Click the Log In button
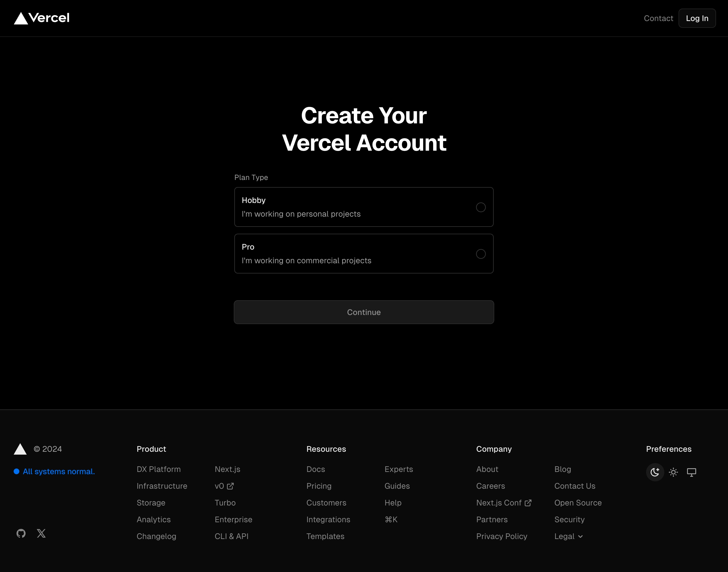The image size is (728, 572). [x=697, y=18]
